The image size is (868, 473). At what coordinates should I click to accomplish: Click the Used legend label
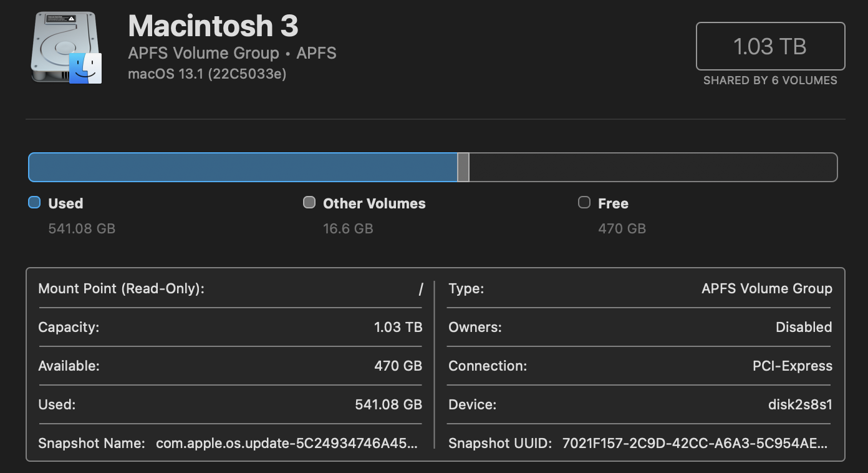tap(65, 203)
